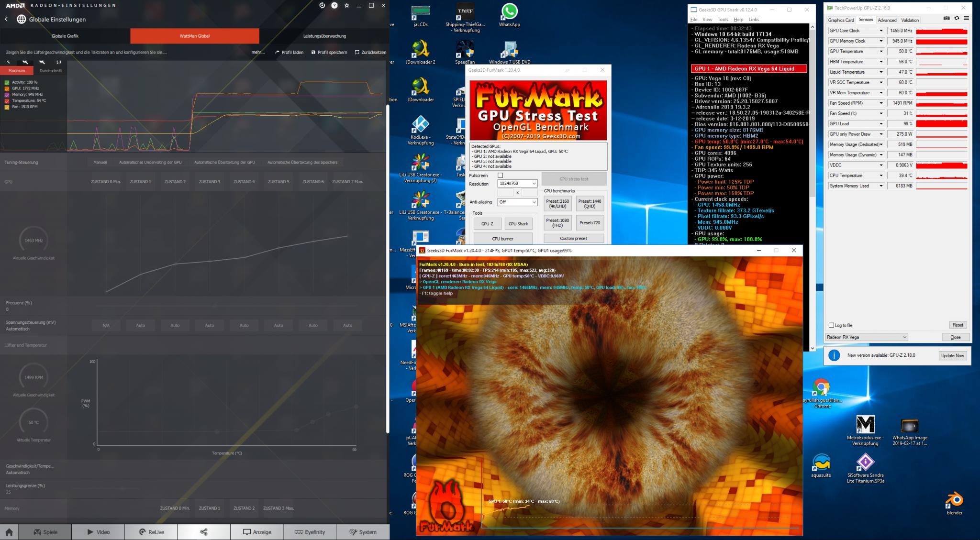Viewport: 980px width, 540px height.
Task: Switch to Leistungsüberwachung tab
Action: [x=324, y=36]
